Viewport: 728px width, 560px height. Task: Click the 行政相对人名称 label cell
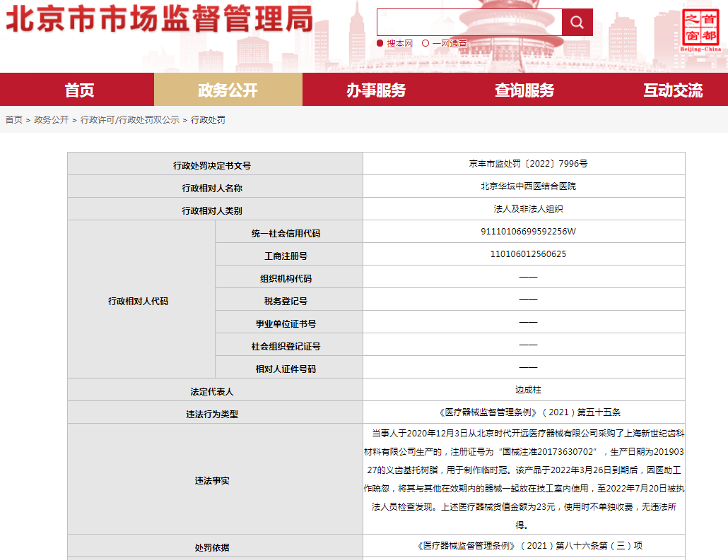215,186
